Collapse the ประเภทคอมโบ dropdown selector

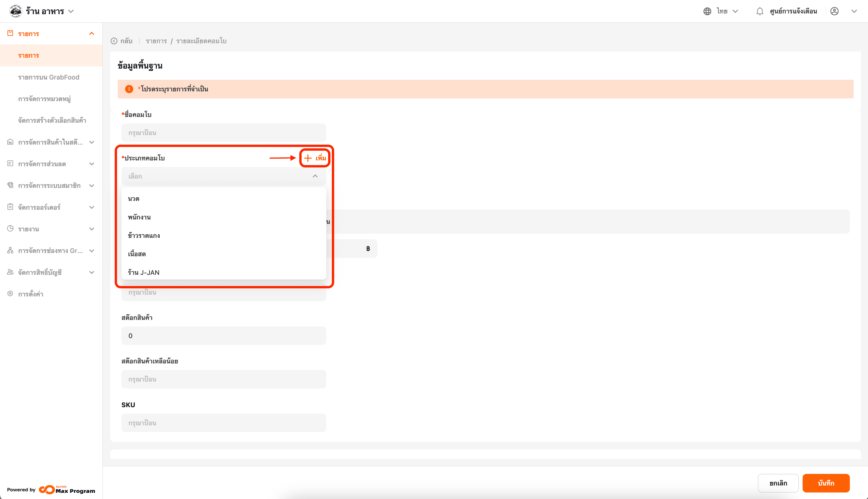pyautogui.click(x=315, y=176)
